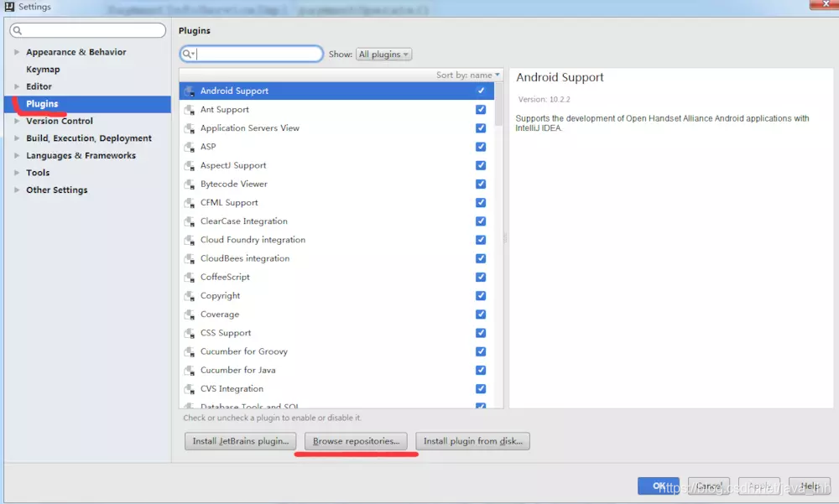Image resolution: width=839 pixels, height=504 pixels.
Task: Click Install plugin from disk button
Action: tap(472, 441)
